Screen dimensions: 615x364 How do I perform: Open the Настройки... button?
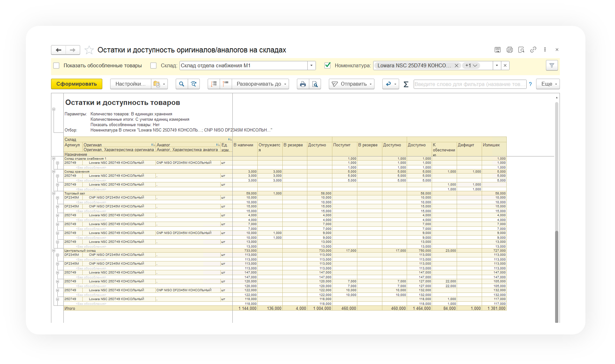[x=130, y=84]
